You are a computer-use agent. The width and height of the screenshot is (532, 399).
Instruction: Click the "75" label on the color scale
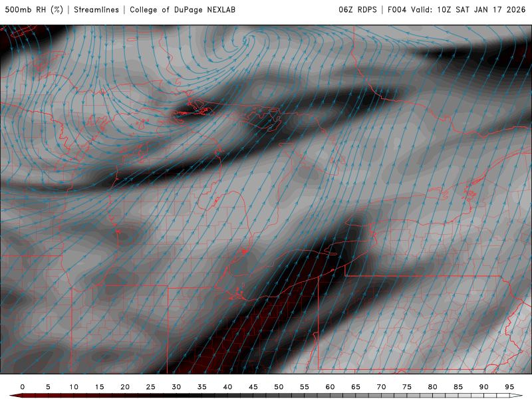tap(407, 387)
